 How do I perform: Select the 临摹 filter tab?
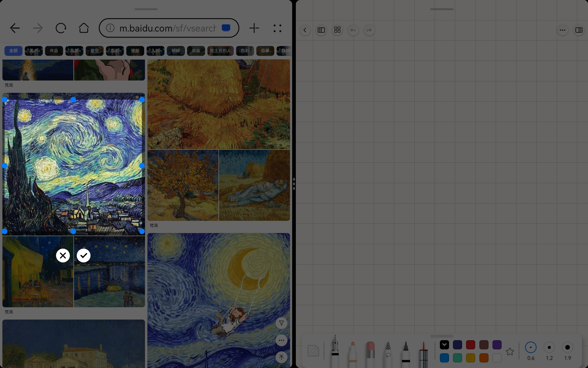coord(265,51)
